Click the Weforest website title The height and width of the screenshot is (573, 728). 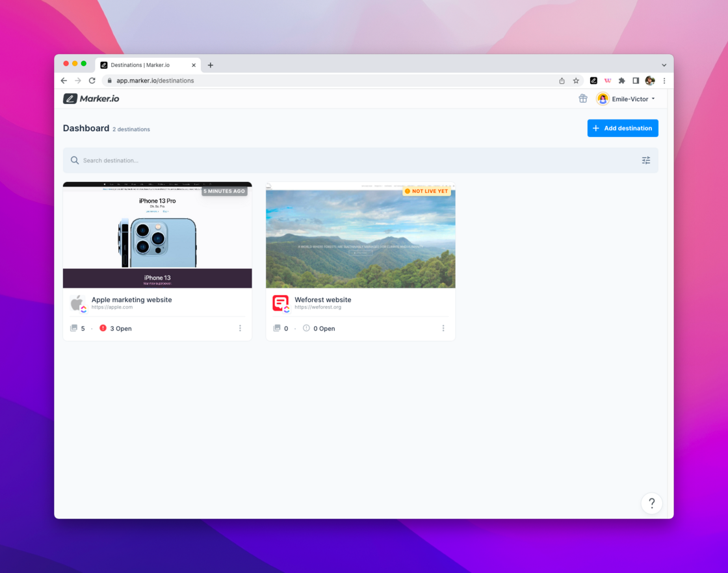click(322, 299)
